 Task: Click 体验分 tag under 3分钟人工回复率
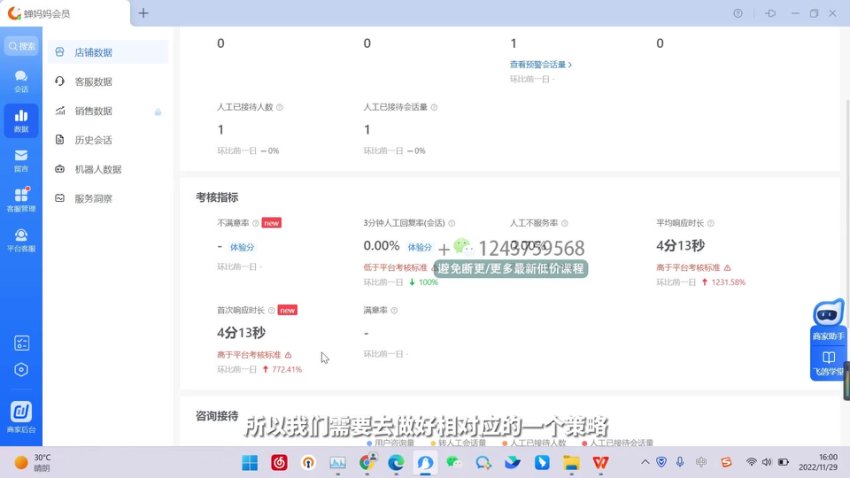point(420,247)
